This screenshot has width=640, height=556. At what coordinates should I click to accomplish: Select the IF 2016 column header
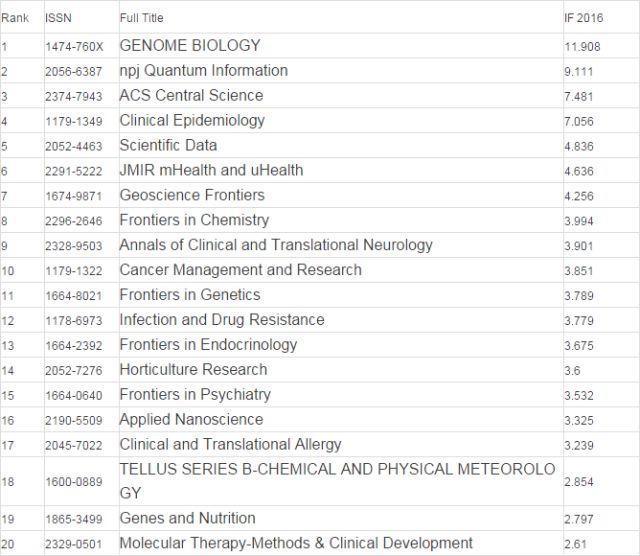583,18
